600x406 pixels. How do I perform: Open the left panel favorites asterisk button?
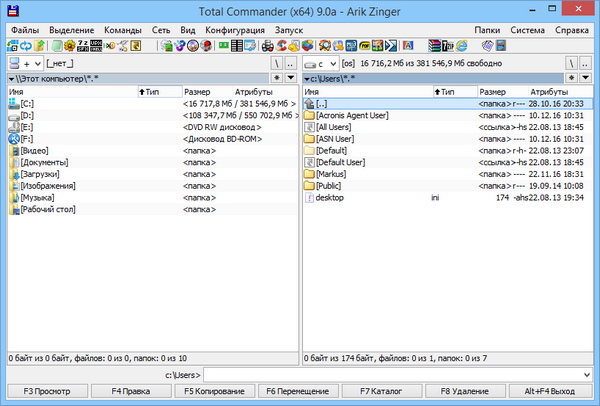277,77
